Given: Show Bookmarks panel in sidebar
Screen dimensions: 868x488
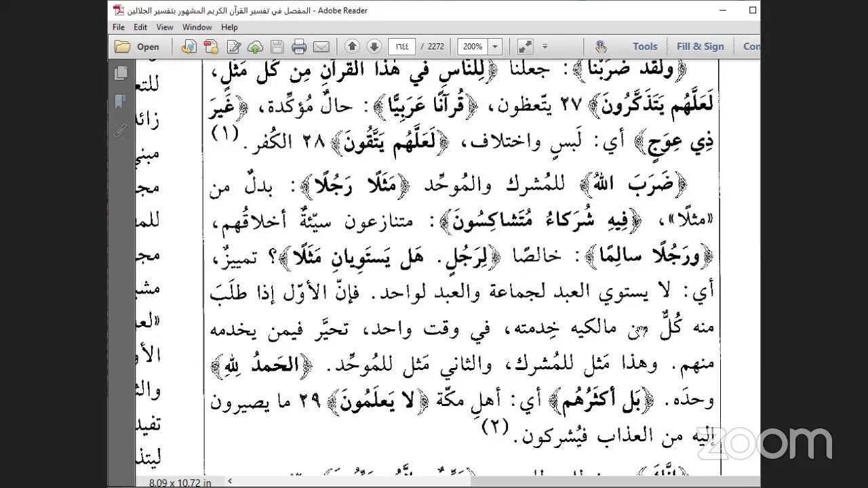Looking at the screenshot, I should pos(121,102).
